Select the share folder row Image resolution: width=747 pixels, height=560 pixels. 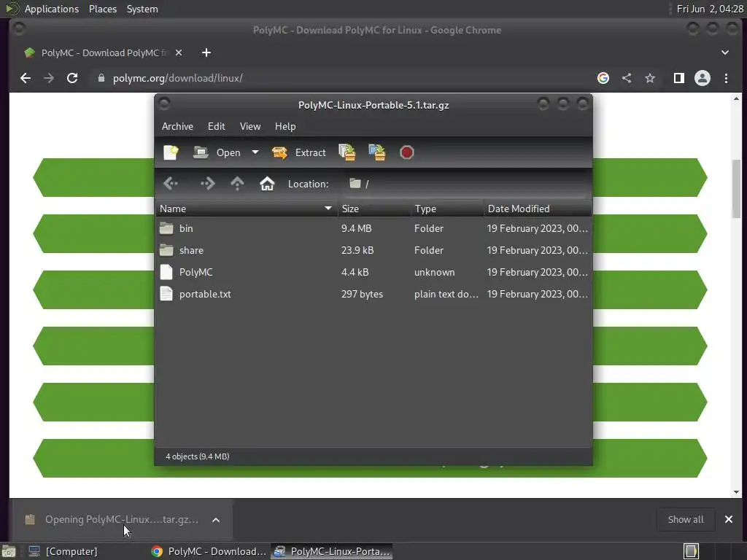[373, 251]
